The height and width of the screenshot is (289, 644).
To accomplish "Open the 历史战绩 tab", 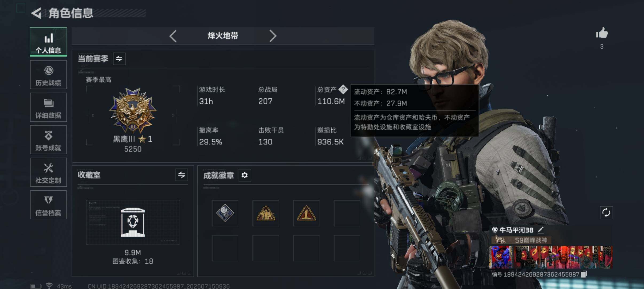I will pos(48,75).
